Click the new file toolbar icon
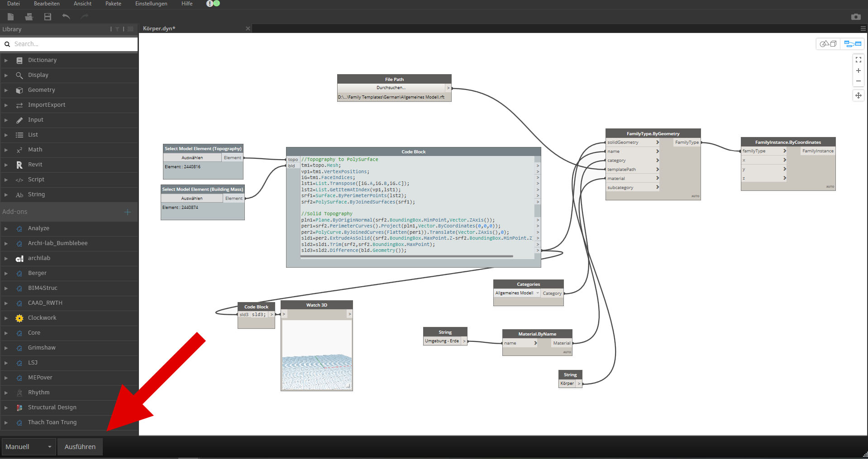The height and width of the screenshot is (459, 868). click(x=11, y=17)
